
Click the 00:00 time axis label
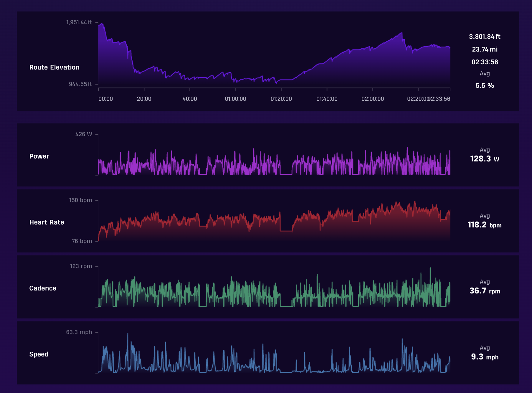(x=105, y=99)
